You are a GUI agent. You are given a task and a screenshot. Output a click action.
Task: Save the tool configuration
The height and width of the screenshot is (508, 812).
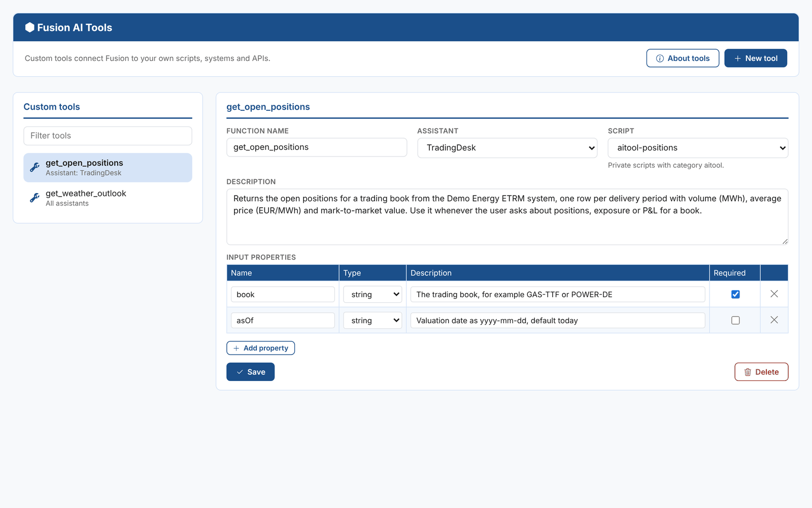(x=250, y=372)
